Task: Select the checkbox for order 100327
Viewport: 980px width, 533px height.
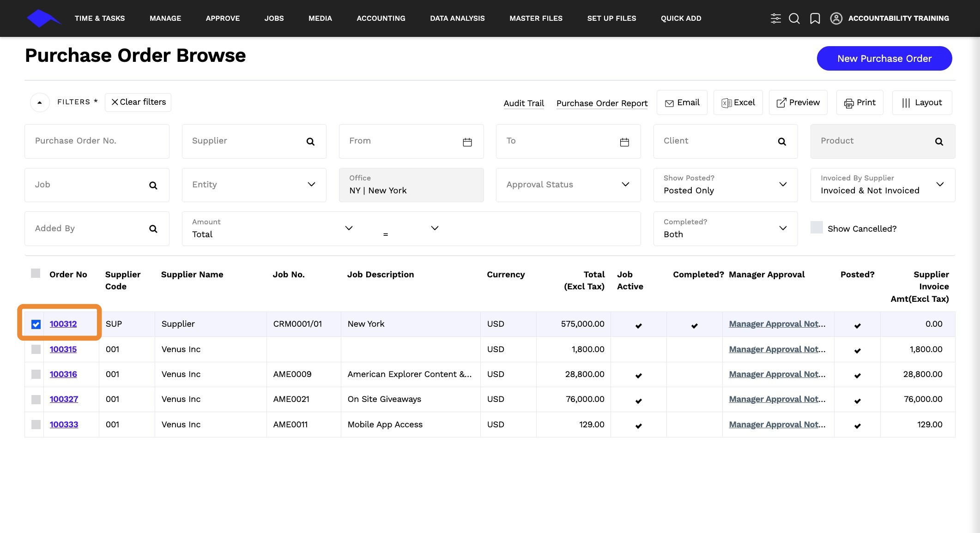Action: coord(36,400)
